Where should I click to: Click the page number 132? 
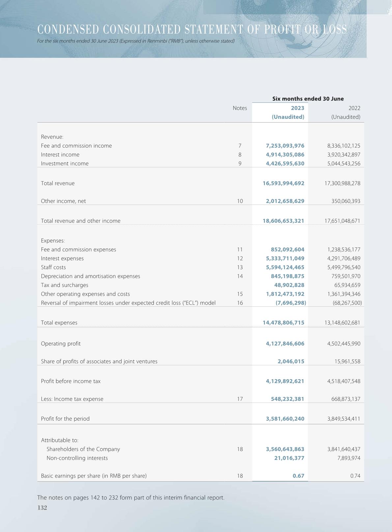pos(42,508)
